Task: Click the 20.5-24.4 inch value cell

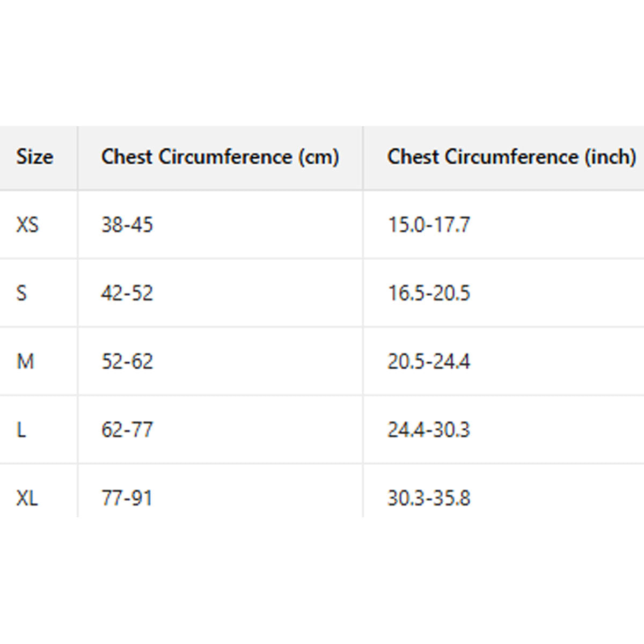Action: coord(429,361)
